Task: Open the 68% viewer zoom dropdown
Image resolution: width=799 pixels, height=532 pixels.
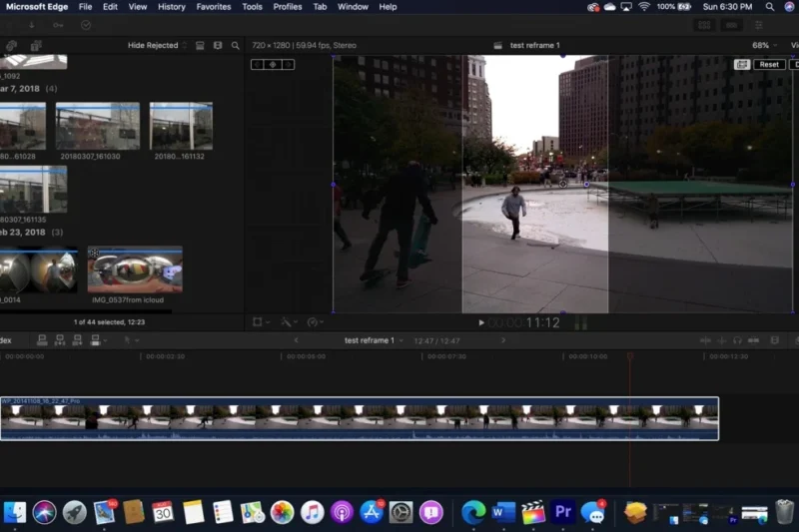Action: [x=764, y=46]
